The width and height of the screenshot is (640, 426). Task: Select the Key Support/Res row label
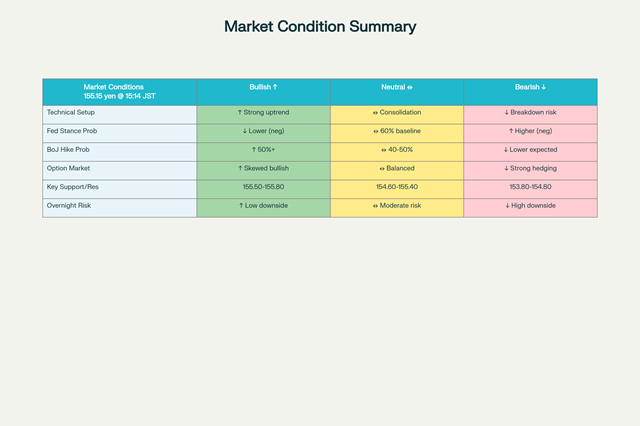click(119, 187)
